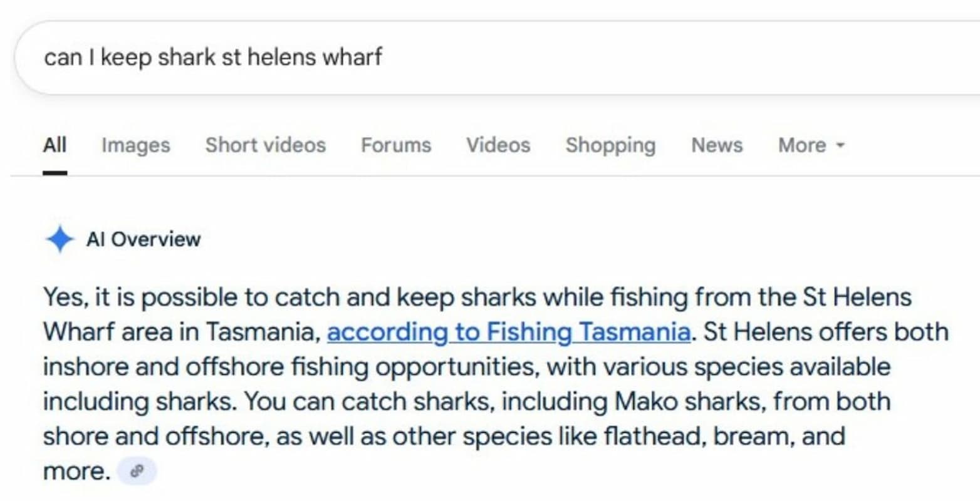Click the AI Overview heading label

tap(143, 239)
